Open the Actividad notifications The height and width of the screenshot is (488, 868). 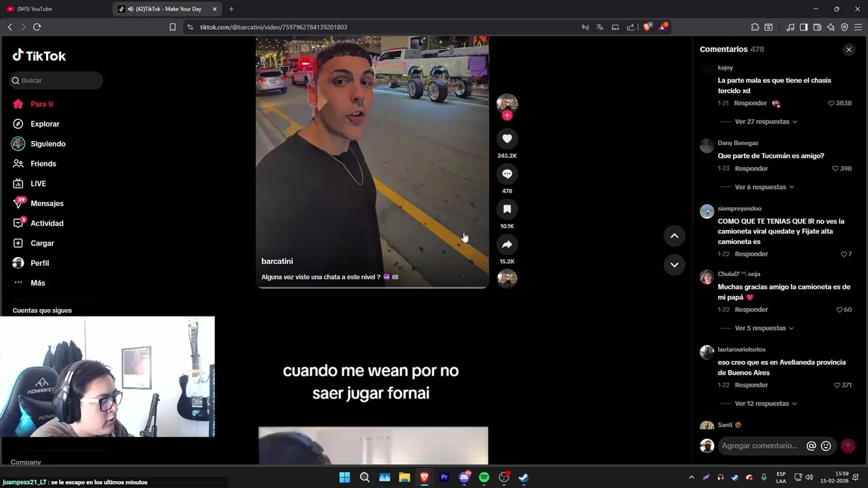(47, 223)
